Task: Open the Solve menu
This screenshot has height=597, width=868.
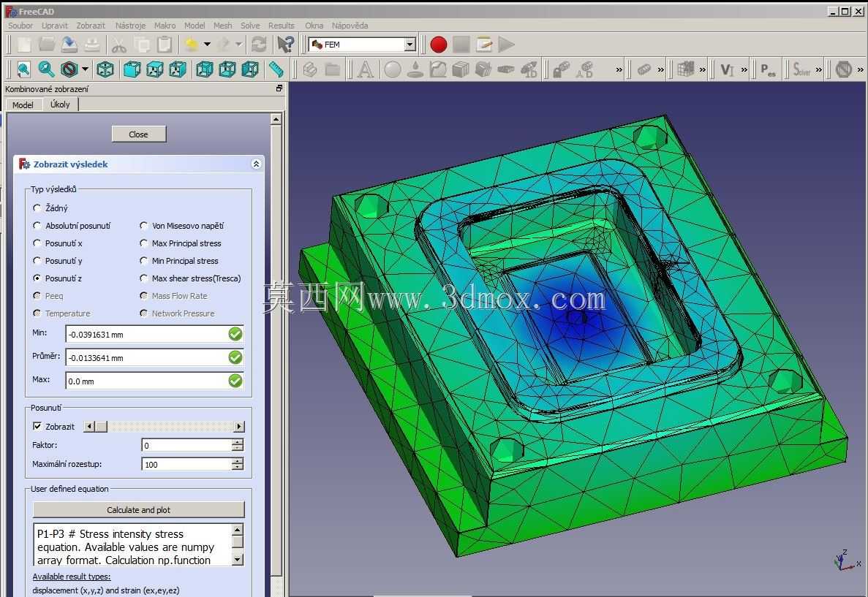Action: (x=249, y=26)
